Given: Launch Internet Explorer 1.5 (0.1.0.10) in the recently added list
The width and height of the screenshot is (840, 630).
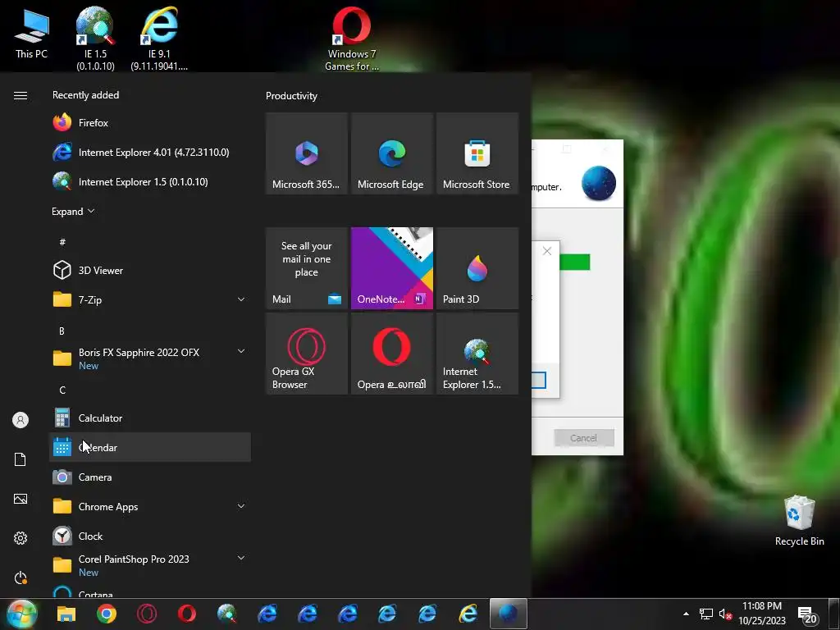Looking at the screenshot, I should click(150, 181).
